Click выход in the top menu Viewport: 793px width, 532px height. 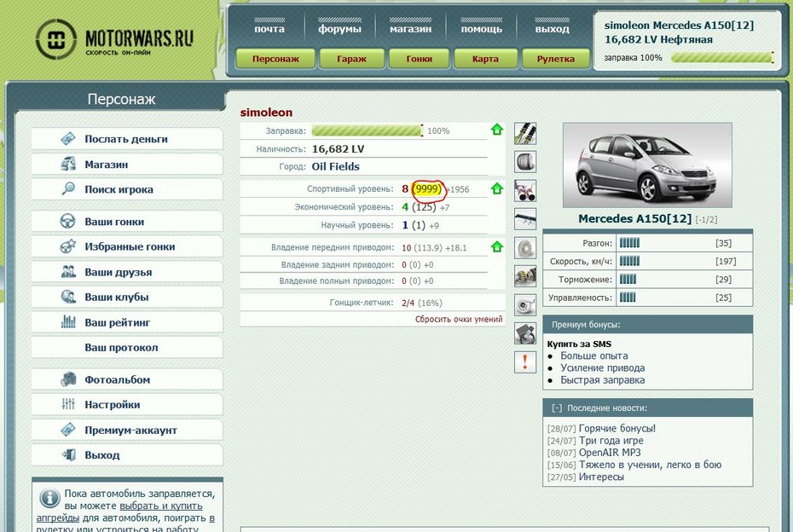[552, 29]
